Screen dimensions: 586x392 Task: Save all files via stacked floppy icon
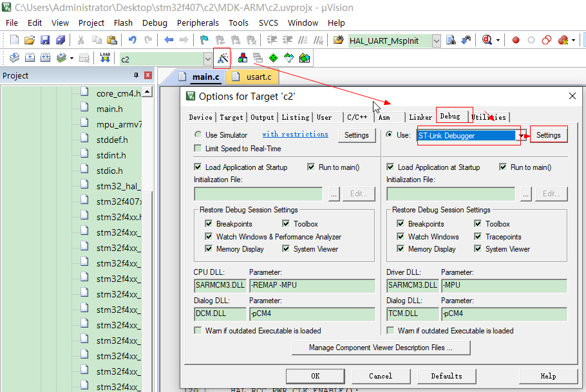(61, 40)
